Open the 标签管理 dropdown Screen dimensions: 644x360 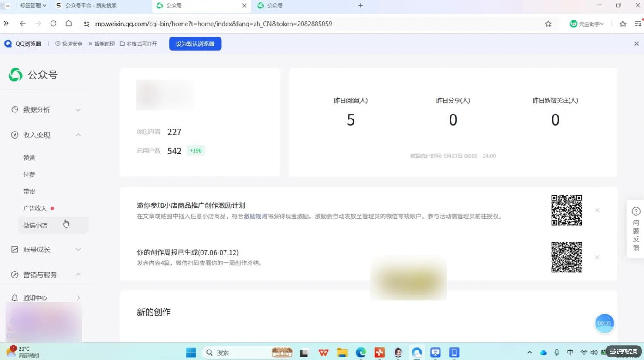tap(33, 6)
